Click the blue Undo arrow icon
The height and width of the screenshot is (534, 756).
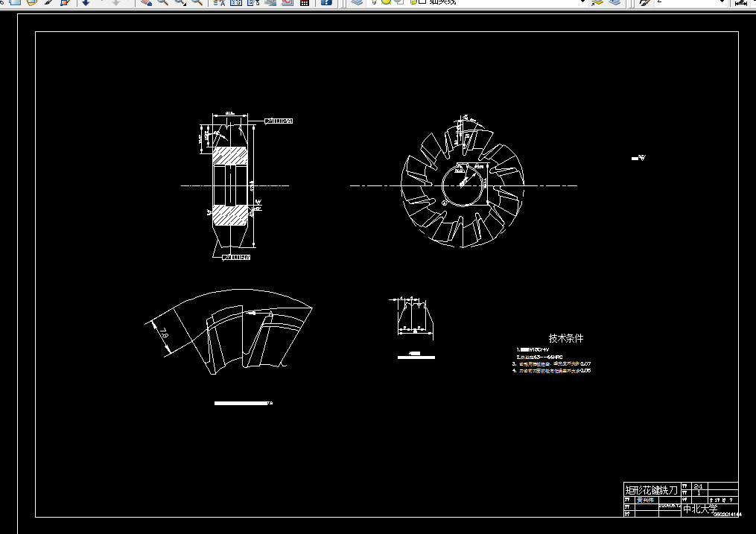86,2
